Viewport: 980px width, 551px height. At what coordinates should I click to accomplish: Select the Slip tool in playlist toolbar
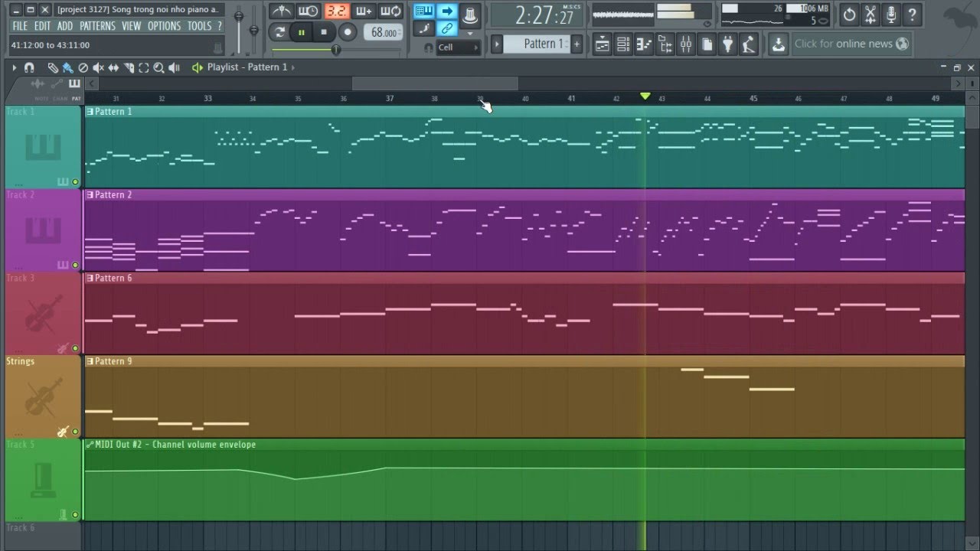tap(113, 67)
